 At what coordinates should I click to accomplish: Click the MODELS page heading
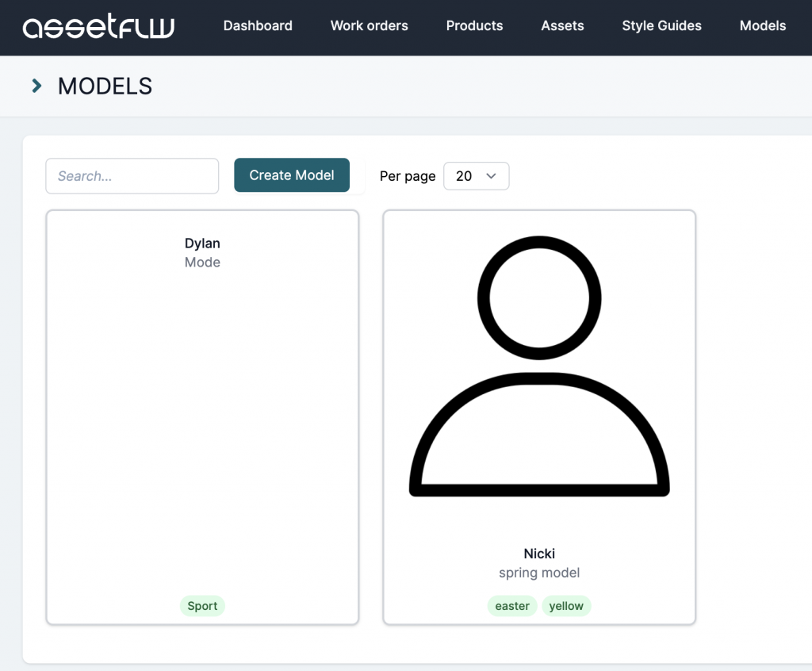coord(105,86)
